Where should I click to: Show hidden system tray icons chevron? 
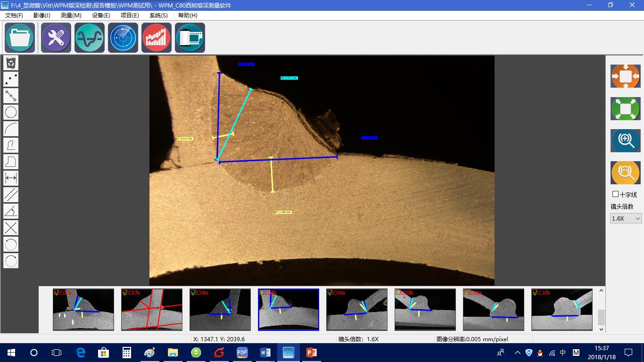point(517,353)
